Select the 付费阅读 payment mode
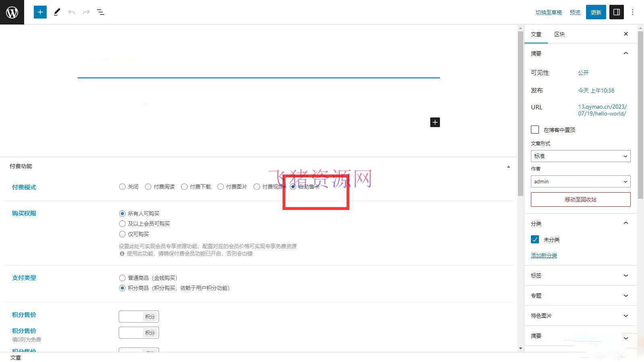Viewport: 644px width, 362px height. pos(148,187)
